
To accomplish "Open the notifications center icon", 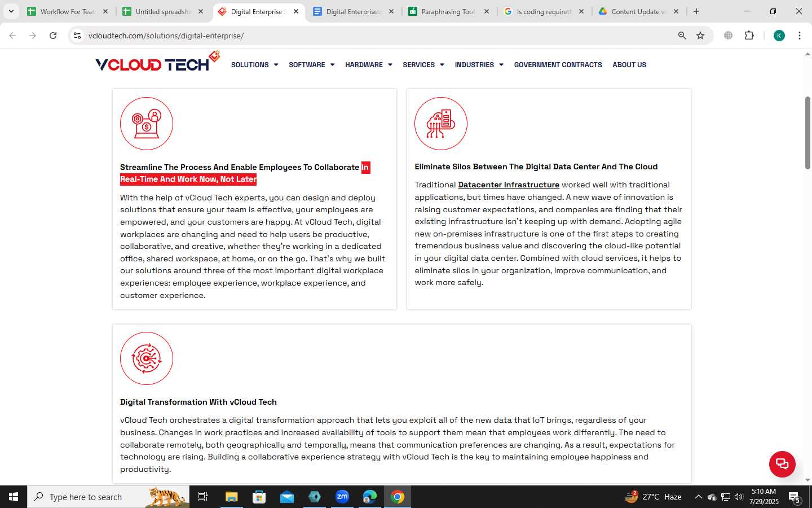I will [x=795, y=497].
